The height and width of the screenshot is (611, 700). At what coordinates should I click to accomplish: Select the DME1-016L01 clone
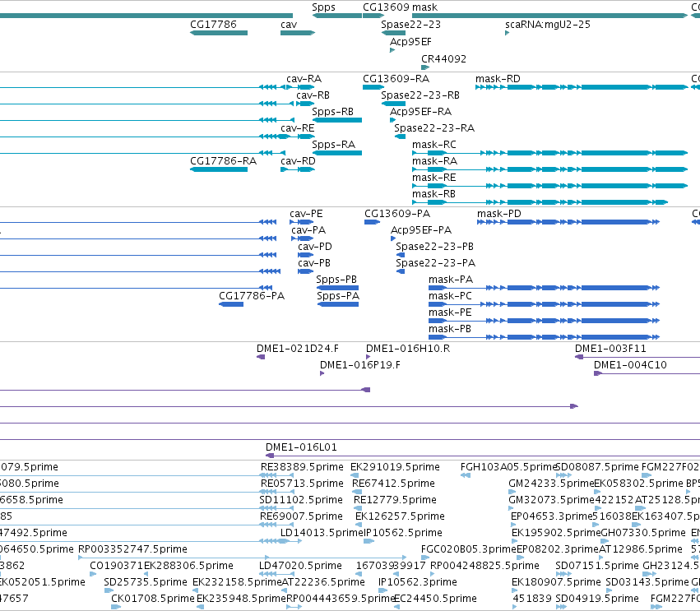coord(483,456)
